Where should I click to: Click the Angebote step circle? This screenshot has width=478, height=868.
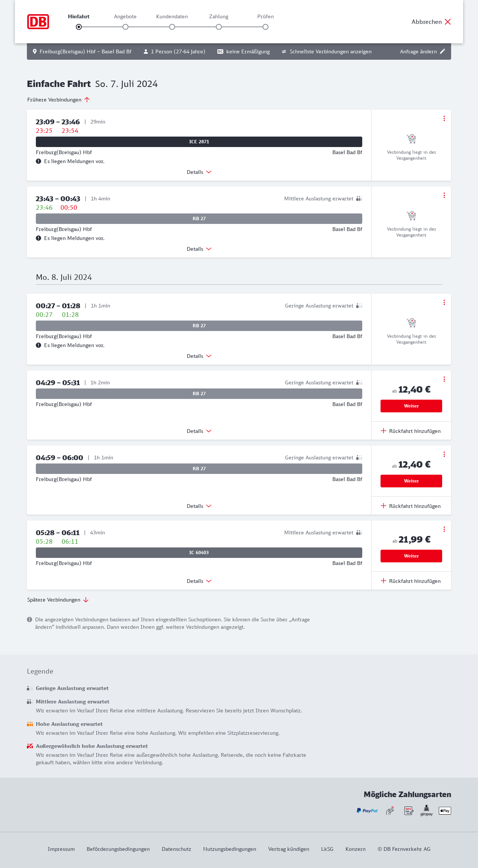125,27
